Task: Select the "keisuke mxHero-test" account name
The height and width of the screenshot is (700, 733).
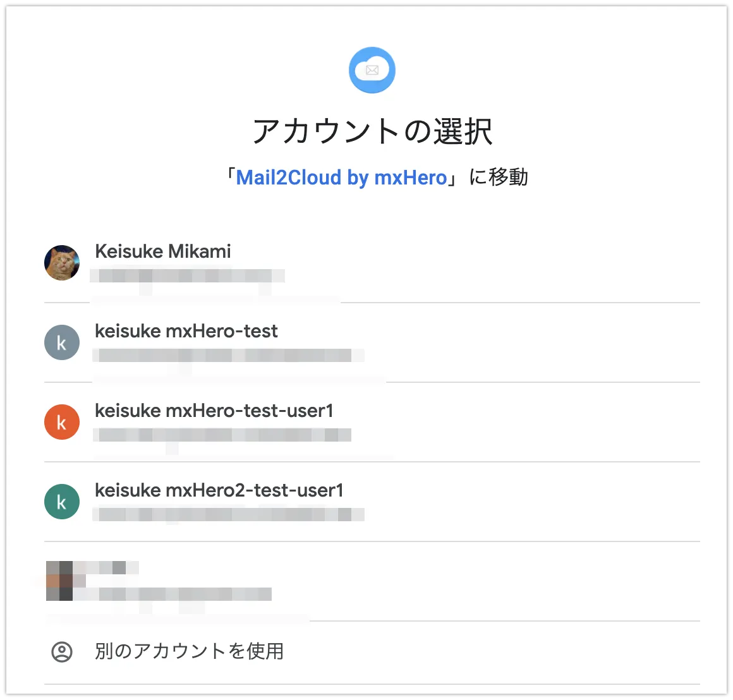Action: pyautogui.click(x=186, y=331)
